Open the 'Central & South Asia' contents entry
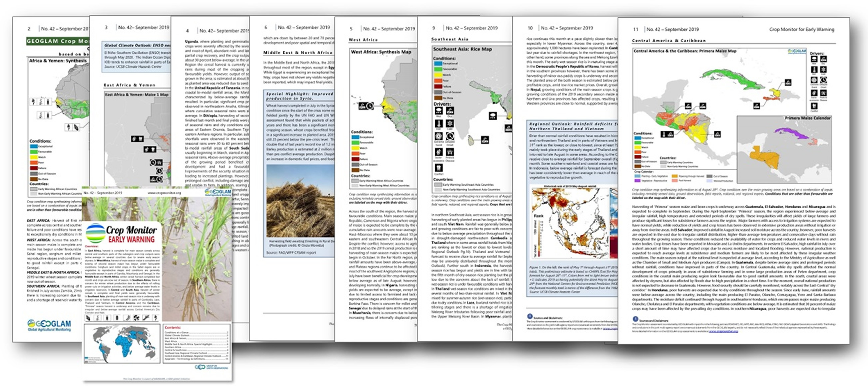This screenshot has width=868, height=386. (x=197, y=350)
